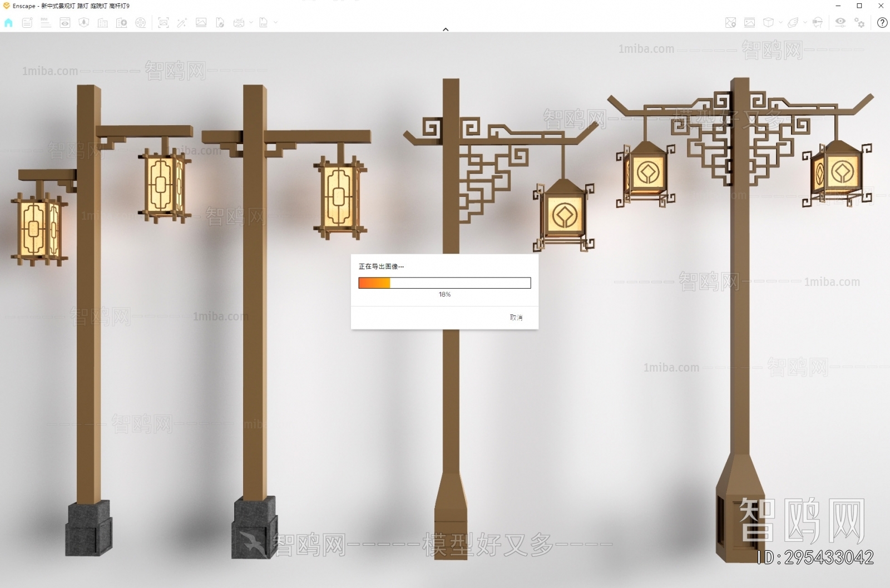
Task: Click the orange Home icon in the toolbar
Action: 8,23
